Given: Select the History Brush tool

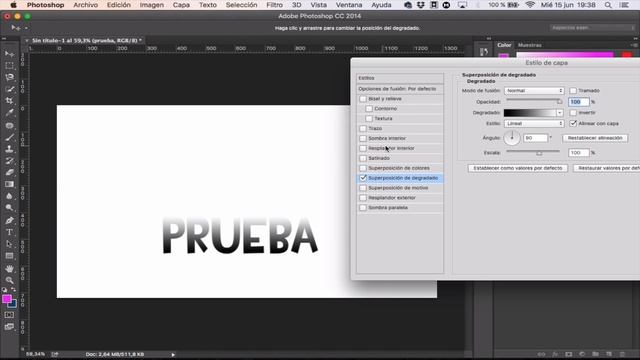Looking at the screenshot, I should 9,161.
